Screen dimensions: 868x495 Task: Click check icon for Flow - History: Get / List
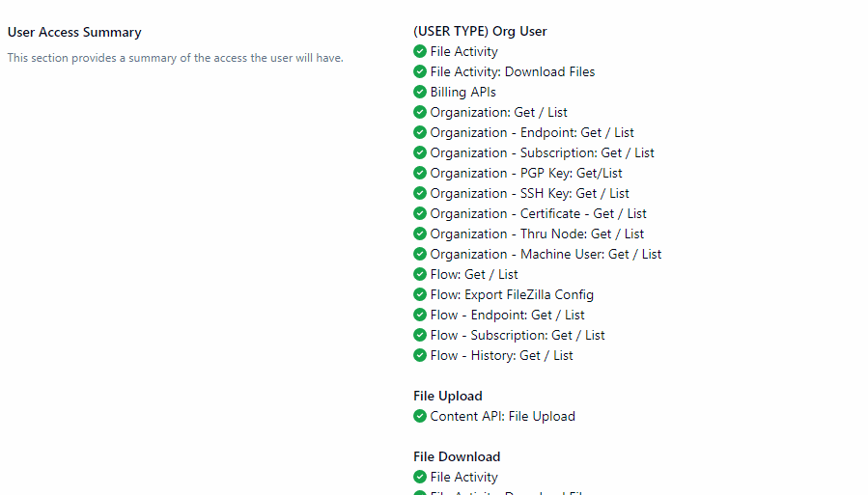(x=420, y=356)
